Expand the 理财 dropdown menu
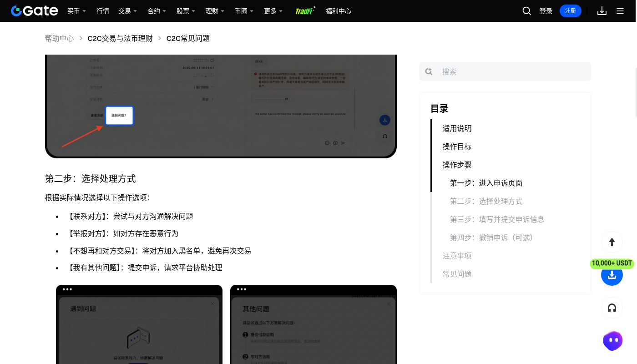 [215, 11]
